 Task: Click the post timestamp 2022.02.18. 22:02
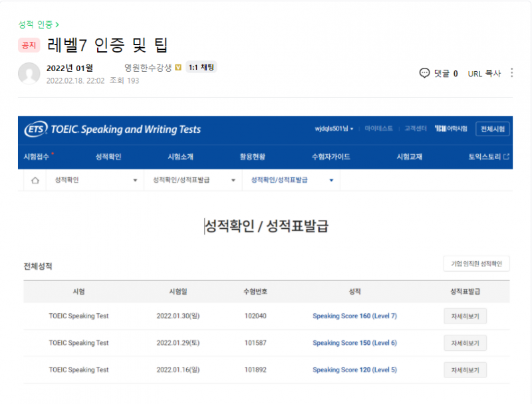75,80
